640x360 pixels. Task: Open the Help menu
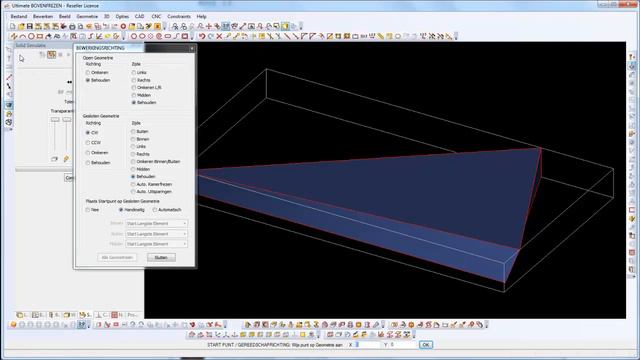(x=201, y=17)
